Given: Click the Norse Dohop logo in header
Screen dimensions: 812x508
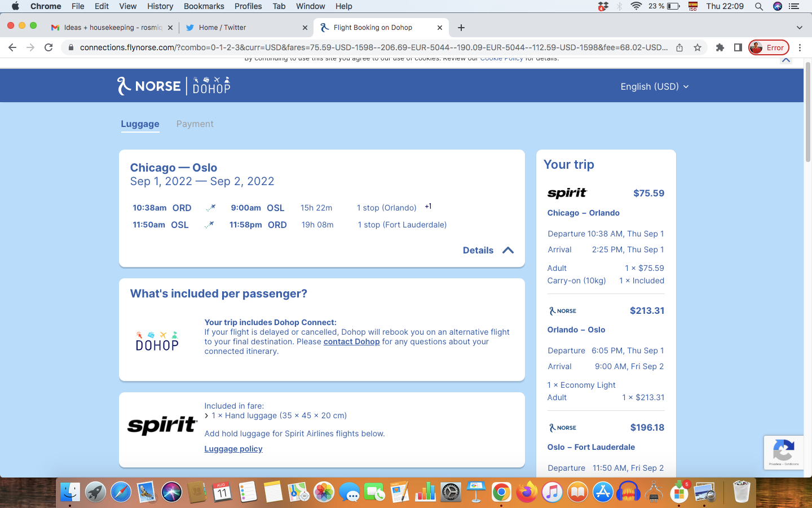Looking at the screenshot, I should [174, 86].
